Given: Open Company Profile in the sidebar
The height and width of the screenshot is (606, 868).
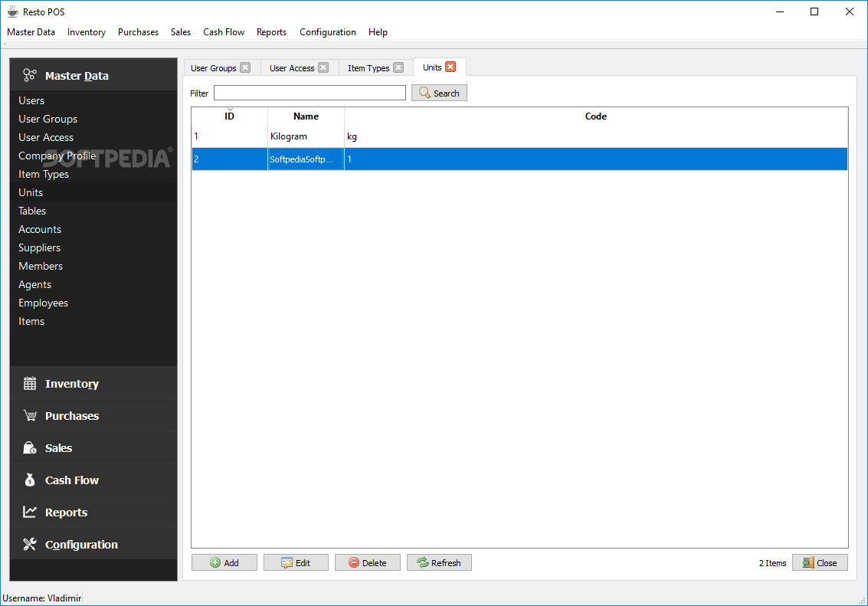Looking at the screenshot, I should (57, 156).
